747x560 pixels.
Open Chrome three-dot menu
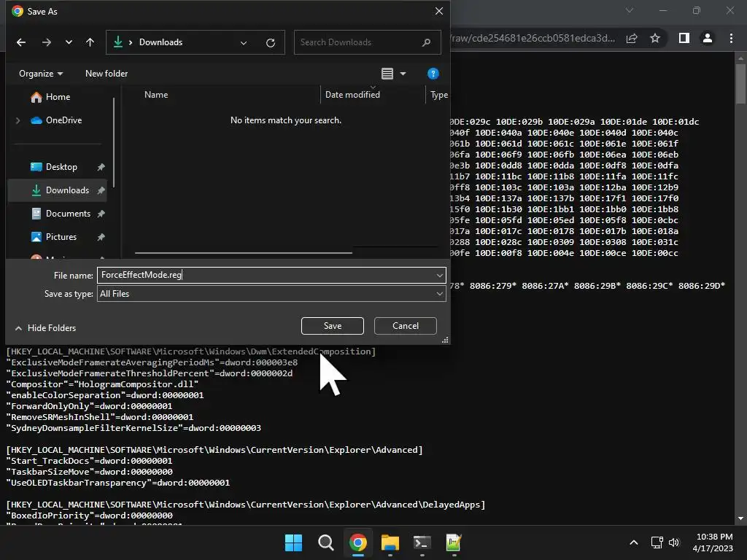tap(731, 38)
